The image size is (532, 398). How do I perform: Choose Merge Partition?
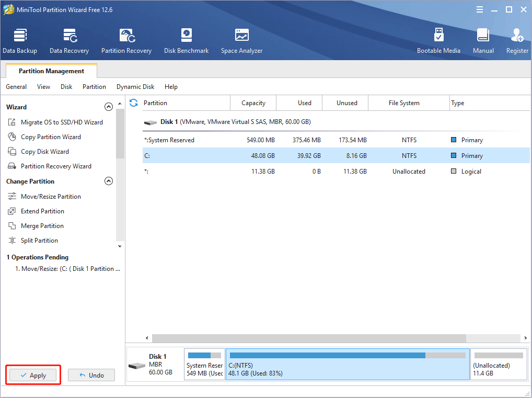pos(36,226)
